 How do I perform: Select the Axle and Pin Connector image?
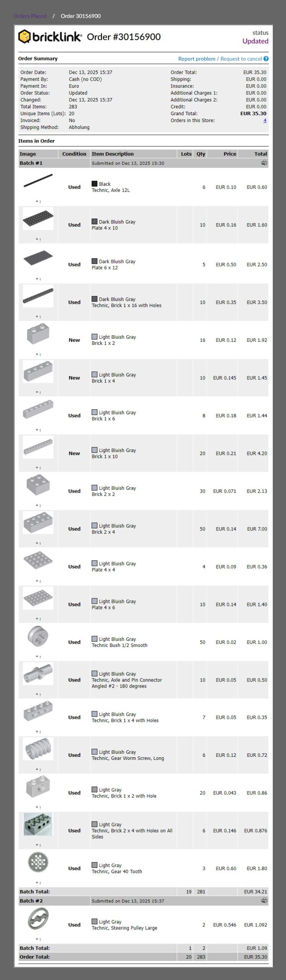point(38,673)
